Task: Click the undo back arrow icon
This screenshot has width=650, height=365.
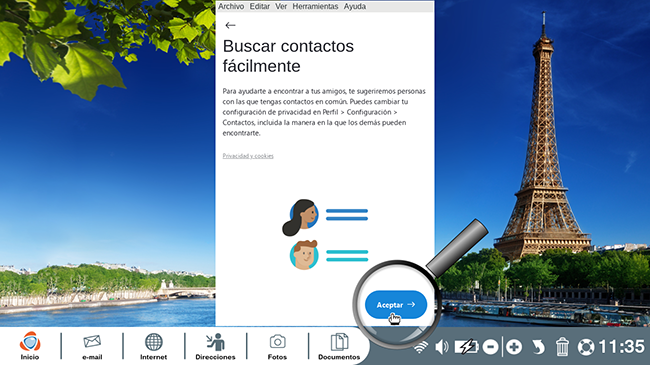Action: pos(538,347)
